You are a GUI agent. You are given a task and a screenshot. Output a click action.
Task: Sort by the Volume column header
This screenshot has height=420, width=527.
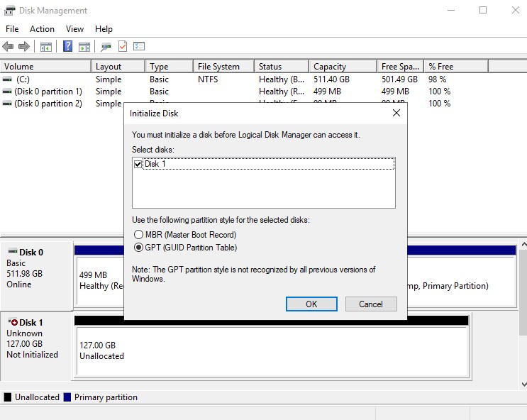(45, 66)
